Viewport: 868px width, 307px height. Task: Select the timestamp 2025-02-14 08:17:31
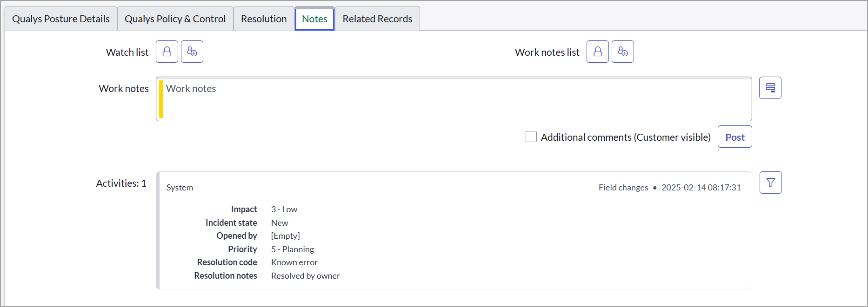pyautogui.click(x=701, y=188)
